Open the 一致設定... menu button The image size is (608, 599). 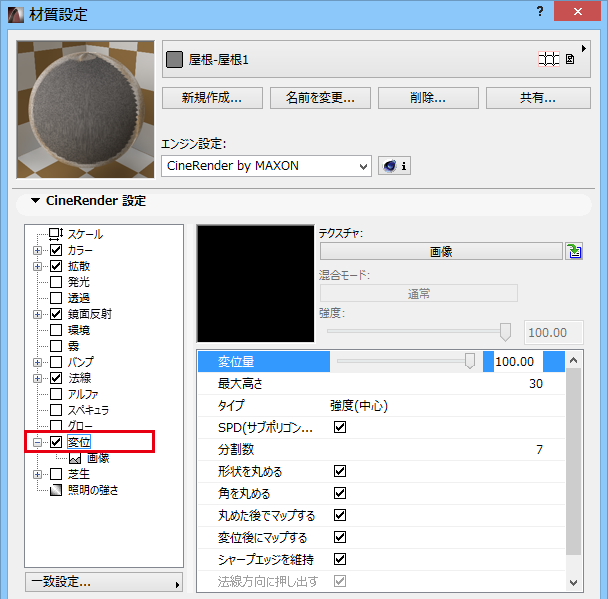click(x=104, y=582)
